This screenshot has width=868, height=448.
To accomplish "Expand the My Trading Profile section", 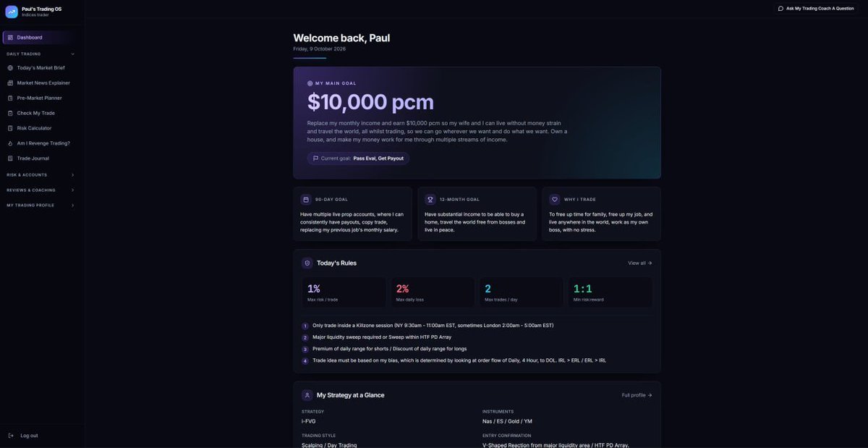I will point(41,206).
